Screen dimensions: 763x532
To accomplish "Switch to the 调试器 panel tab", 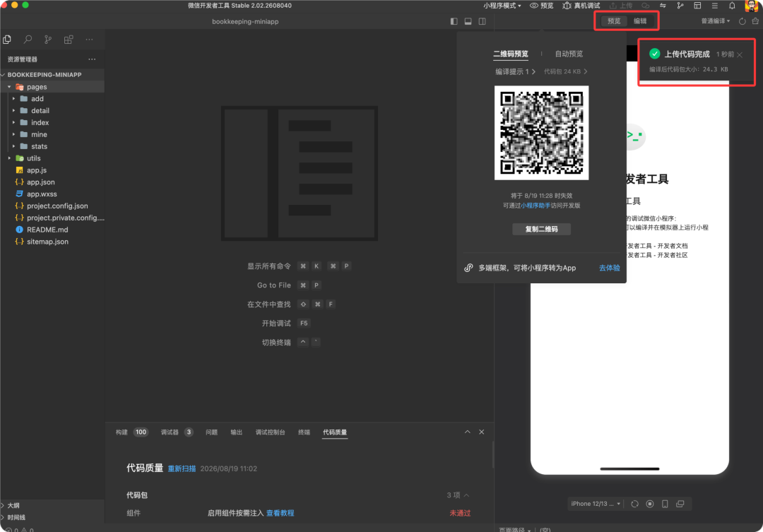I will pos(170,432).
